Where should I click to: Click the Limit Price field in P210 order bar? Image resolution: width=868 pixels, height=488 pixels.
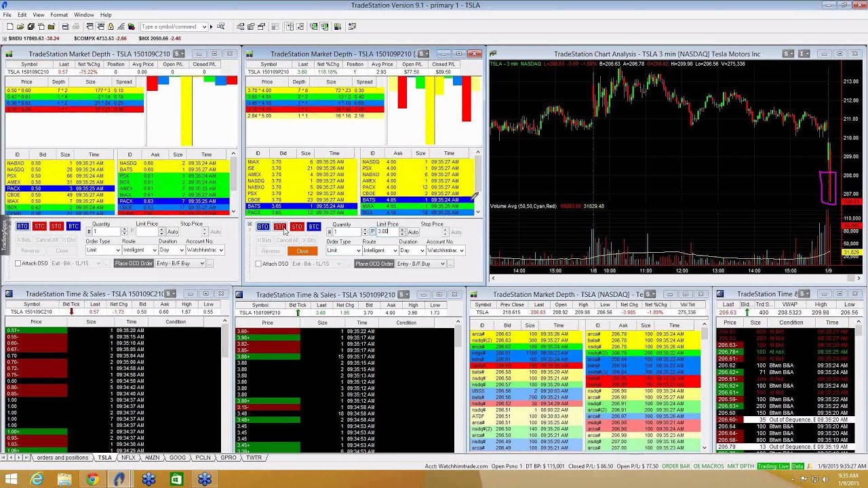(x=387, y=232)
